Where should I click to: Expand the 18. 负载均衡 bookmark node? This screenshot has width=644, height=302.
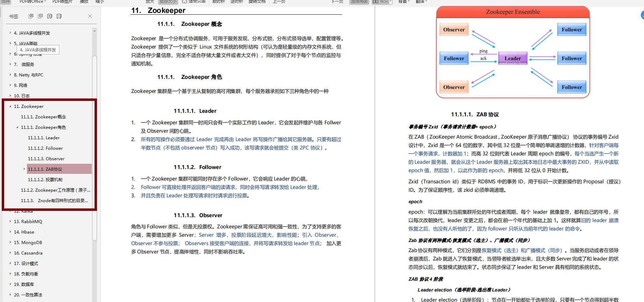click(10, 274)
